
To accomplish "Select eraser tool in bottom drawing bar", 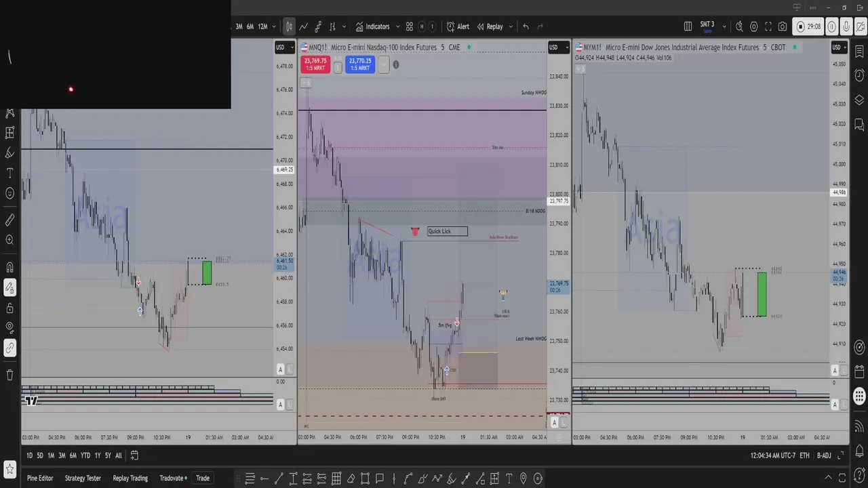I will (351, 479).
